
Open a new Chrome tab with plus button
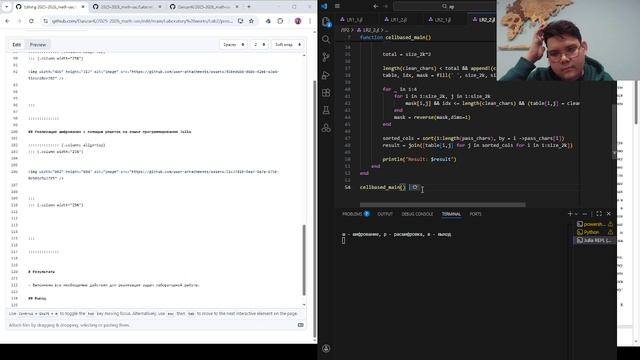coord(249,7)
